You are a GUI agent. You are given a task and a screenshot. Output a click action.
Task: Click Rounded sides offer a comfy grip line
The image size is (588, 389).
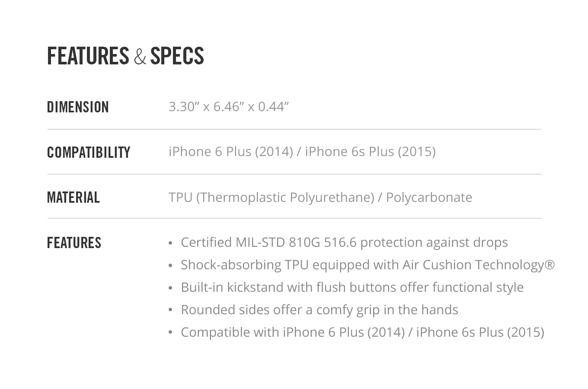coord(319,309)
